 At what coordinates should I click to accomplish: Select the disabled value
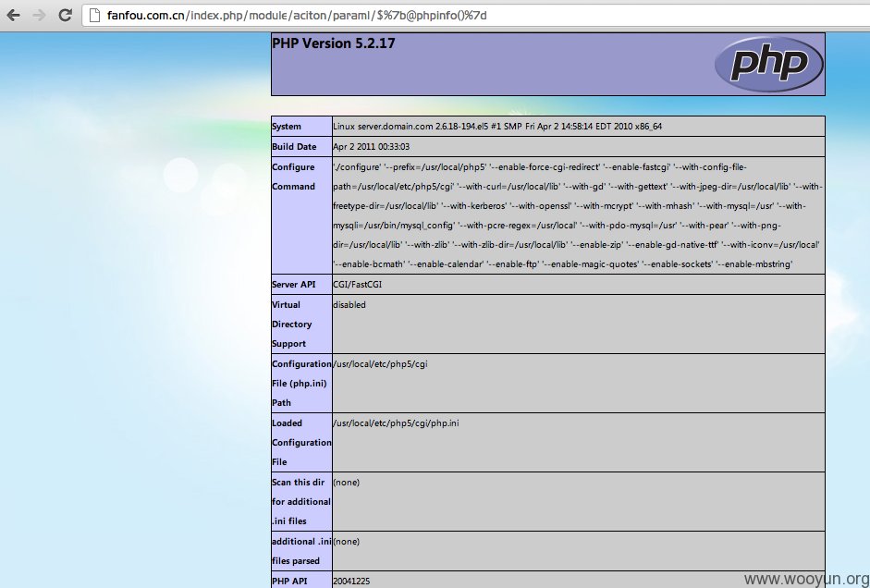(349, 304)
